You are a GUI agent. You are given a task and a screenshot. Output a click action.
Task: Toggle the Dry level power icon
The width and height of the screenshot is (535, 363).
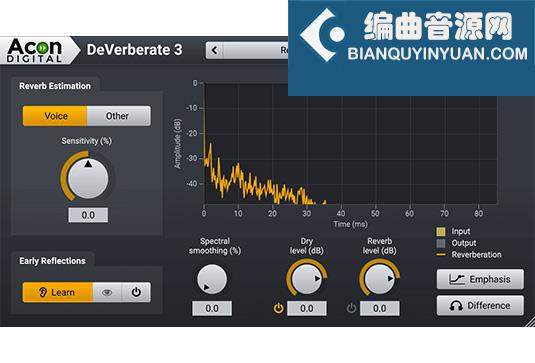[278, 308]
